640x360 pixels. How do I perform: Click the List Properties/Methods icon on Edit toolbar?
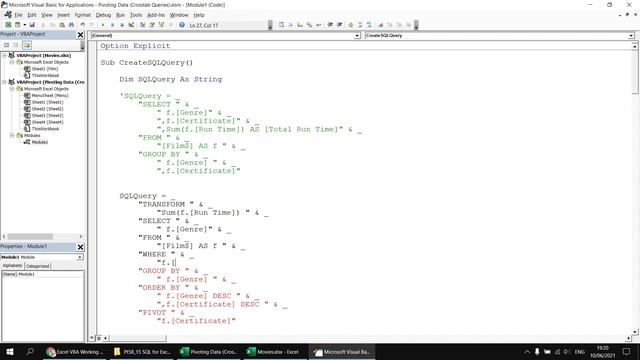[281, 25]
